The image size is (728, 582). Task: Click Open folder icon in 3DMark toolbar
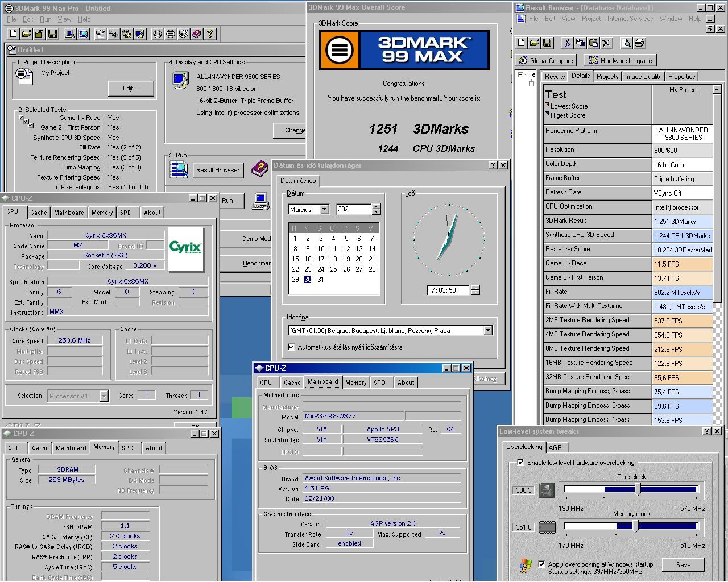pyautogui.click(x=27, y=34)
